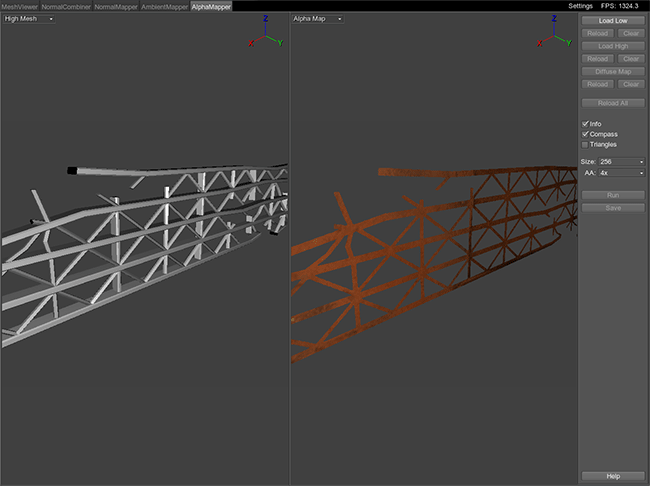Switch to the MeshViewer tab
650x486 pixels.
point(19,6)
